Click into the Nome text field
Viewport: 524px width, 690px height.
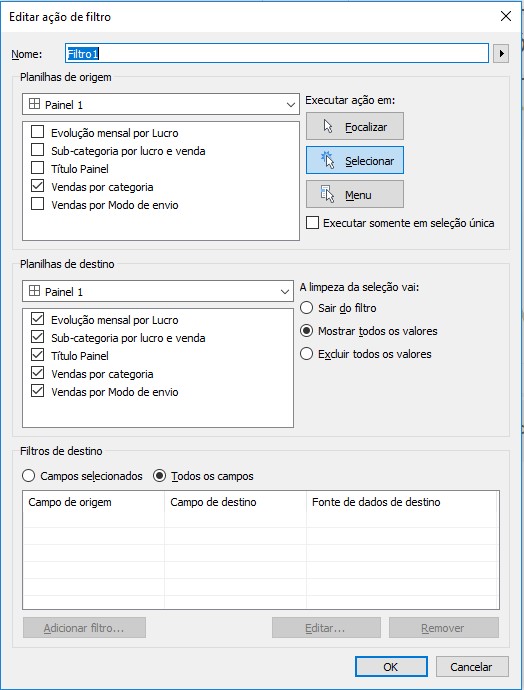[277, 54]
